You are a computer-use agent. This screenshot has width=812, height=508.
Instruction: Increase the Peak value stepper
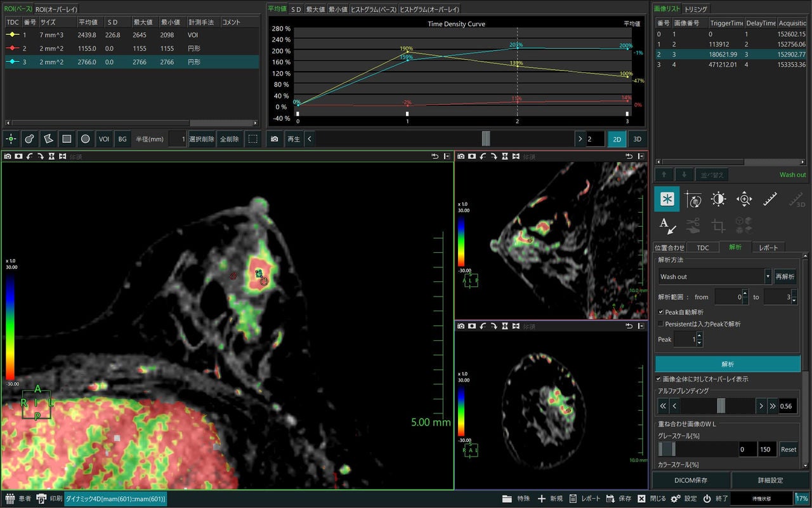700,336
